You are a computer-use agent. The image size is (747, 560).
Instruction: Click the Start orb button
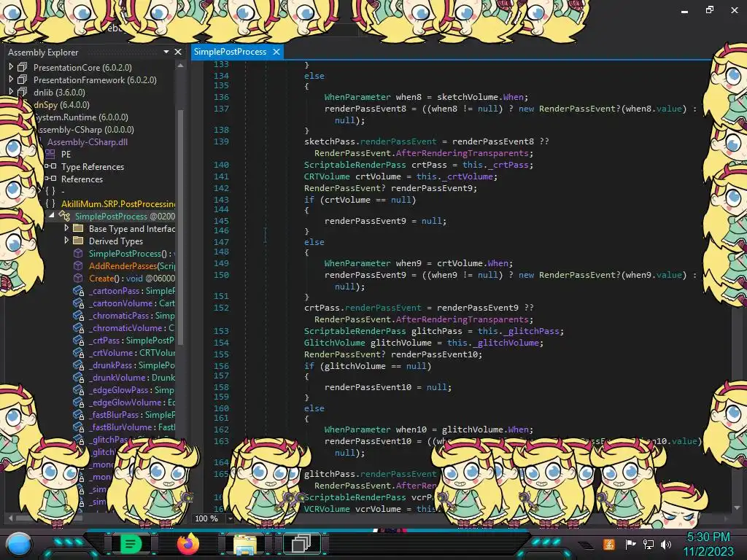point(19,544)
